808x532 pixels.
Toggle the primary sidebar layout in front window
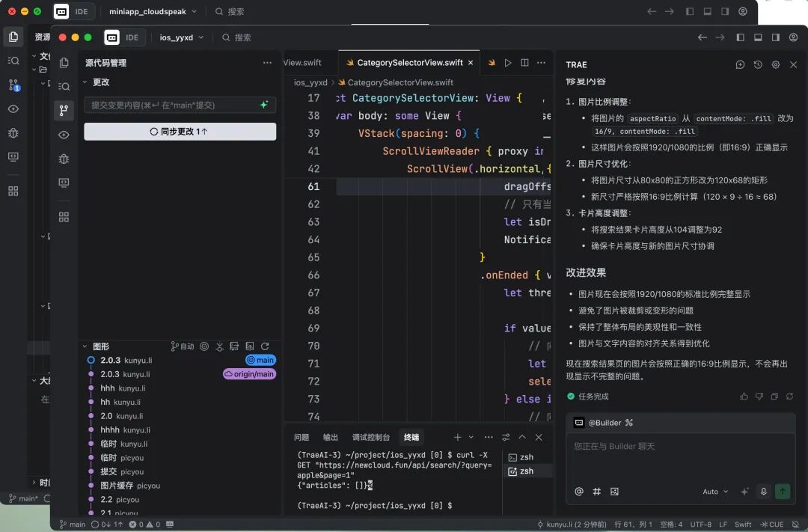click(x=740, y=37)
